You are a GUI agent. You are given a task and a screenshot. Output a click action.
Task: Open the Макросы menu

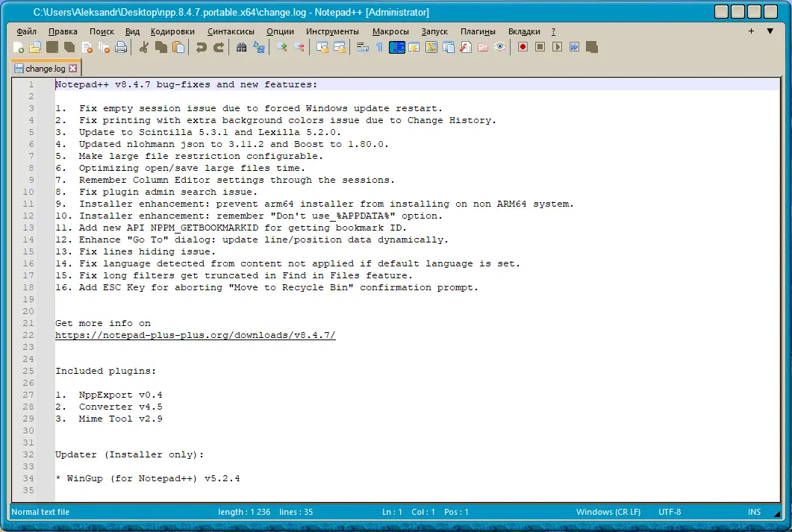pyautogui.click(x=390, y=31)
